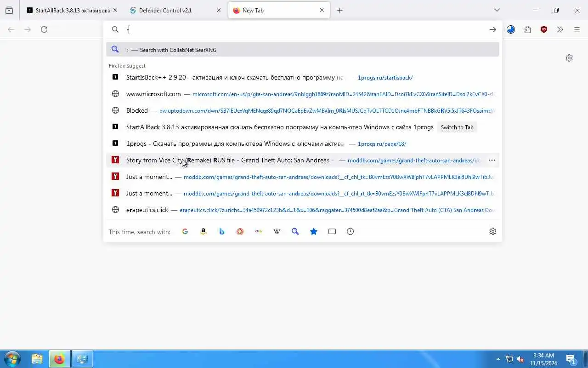This screenshot has width=588, height=368.
Task: Open StartIsBack++ 2.9.20 suggestion
Action: (303, 77)
